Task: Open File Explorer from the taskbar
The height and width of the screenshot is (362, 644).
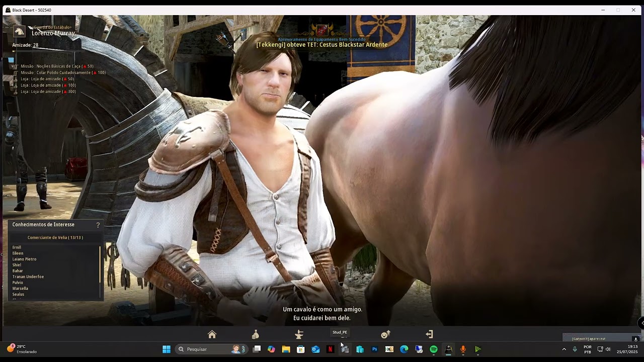Action: point(286,349)
